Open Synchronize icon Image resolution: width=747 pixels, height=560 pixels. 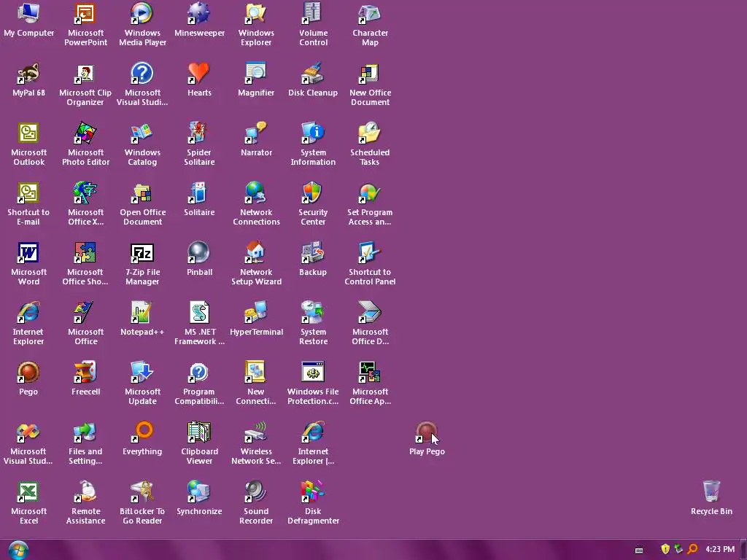[x=199, y=491]
